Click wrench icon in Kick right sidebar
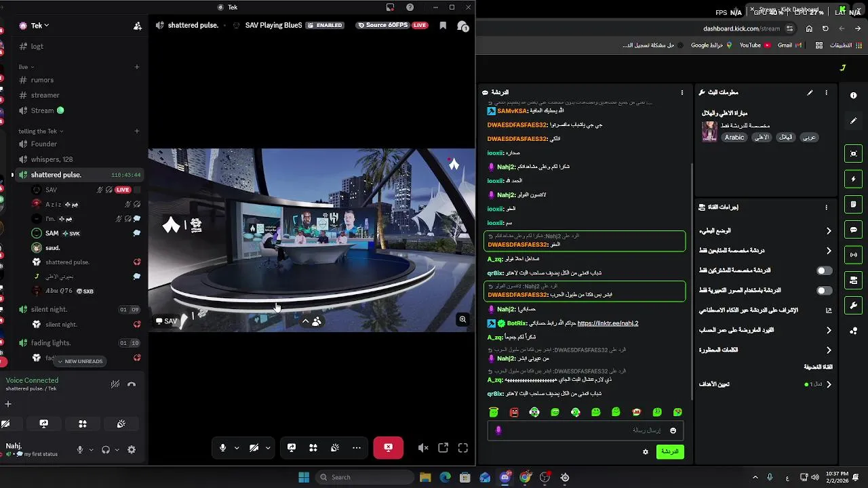The width and height of the screenshot is (868, 488). (x=854, y=306)
